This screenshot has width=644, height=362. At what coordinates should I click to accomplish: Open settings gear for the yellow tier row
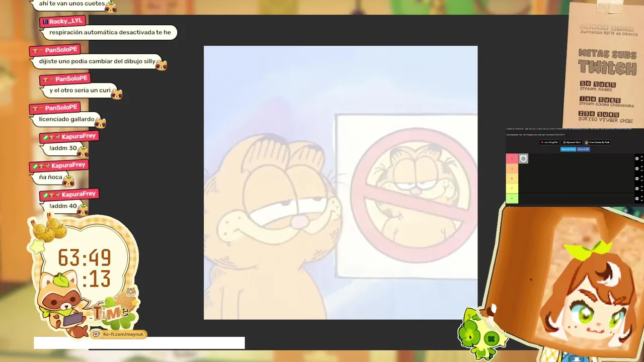tap(637, 189)
